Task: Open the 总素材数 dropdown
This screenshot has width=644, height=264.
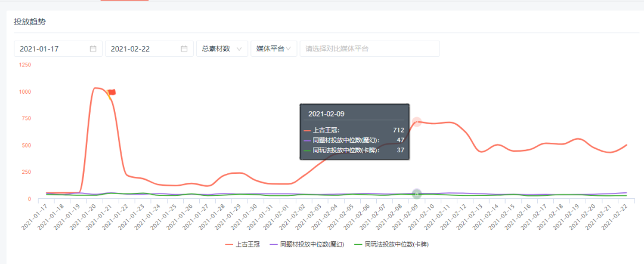Action: [x=222, y=49]
